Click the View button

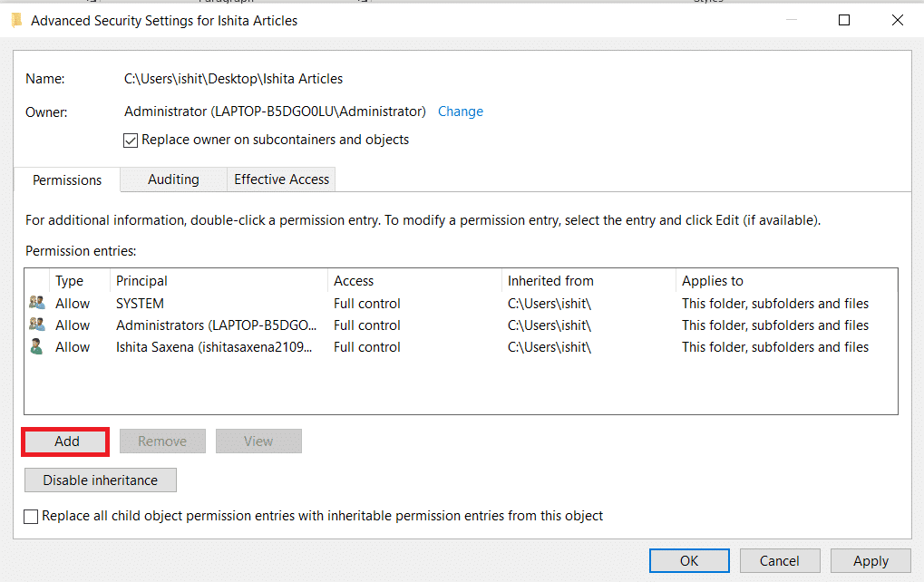click(x=258, y=441)
